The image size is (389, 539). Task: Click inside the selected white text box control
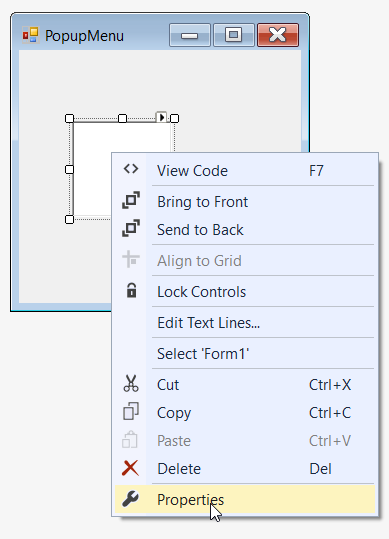click(93, 168)
